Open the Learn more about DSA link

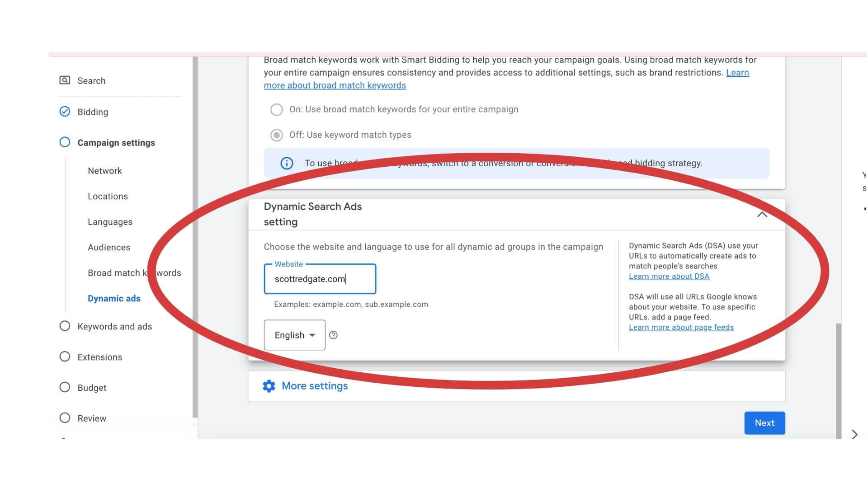click(x=669, y=277)
